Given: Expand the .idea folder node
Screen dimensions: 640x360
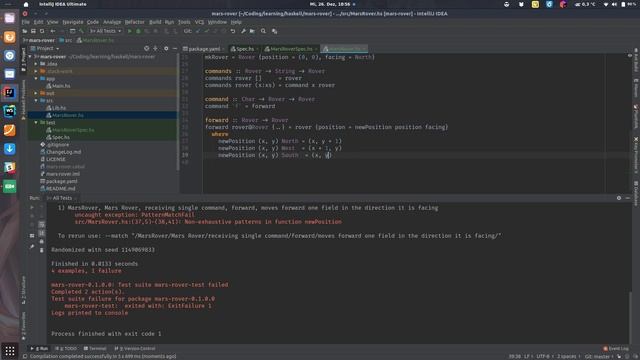Looking at the screenshot, I should click(36, 64).
